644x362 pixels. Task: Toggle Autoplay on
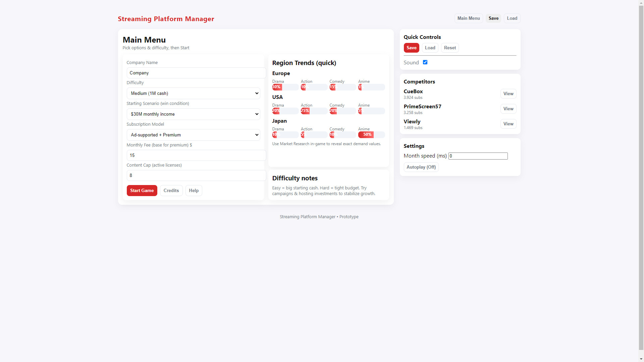coord(421,167)
